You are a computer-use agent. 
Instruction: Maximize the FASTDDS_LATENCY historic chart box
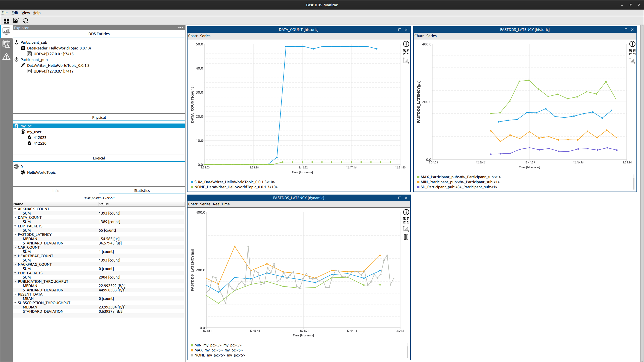coord(626,30)
